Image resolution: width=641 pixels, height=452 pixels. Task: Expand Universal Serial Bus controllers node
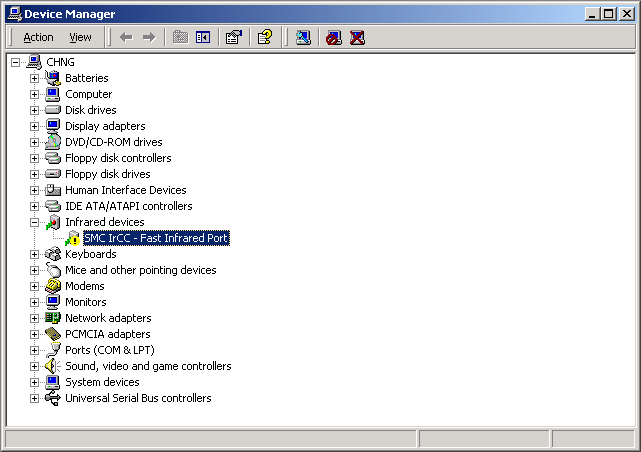pos(34,398)
